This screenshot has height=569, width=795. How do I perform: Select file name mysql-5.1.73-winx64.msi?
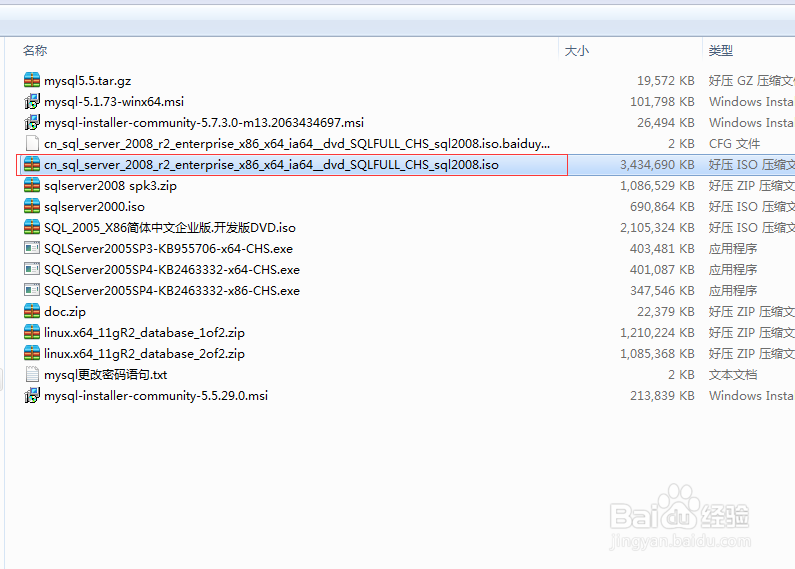tap(114, 101)
